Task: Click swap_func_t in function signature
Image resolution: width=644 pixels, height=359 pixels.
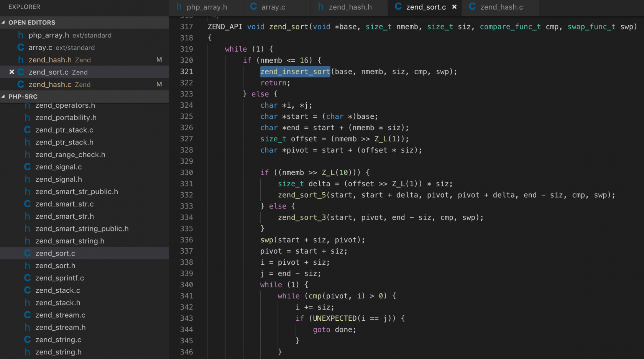Action: click(x=591, y=27)
